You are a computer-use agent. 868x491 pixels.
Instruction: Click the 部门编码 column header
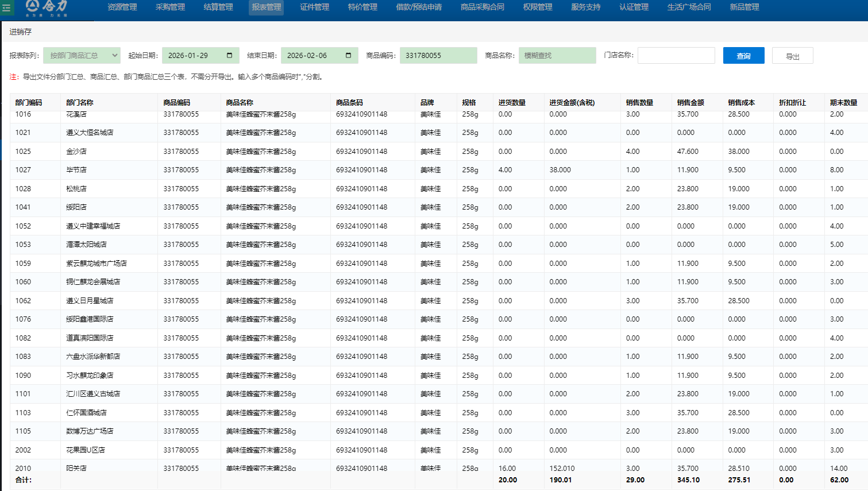[29, 103]
